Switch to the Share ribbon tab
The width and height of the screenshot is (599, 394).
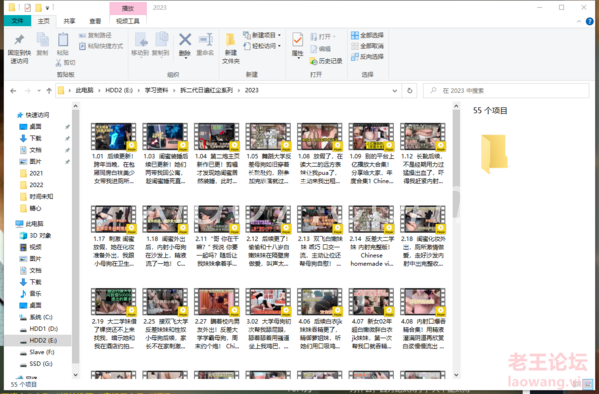coord(69,21)
